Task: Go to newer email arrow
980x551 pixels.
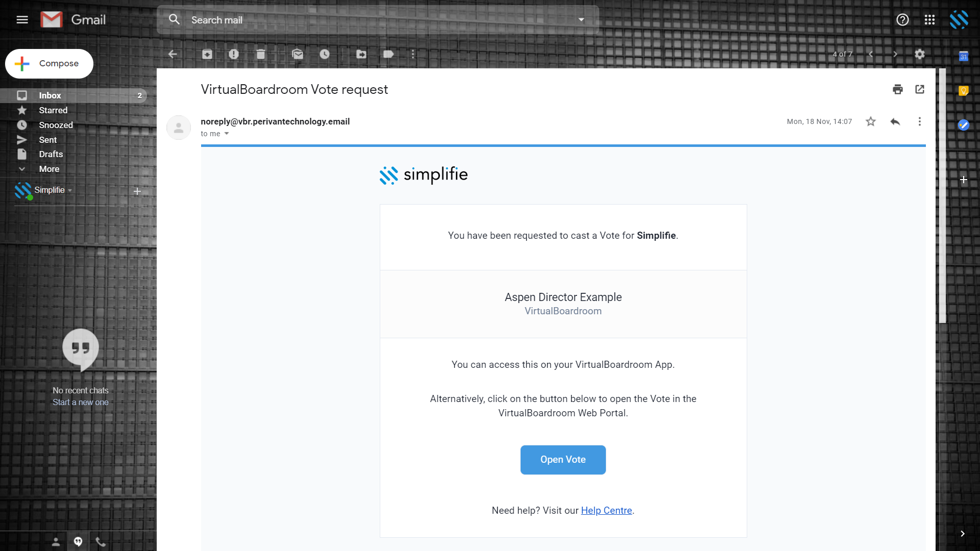Action: [x=871, y=54]
